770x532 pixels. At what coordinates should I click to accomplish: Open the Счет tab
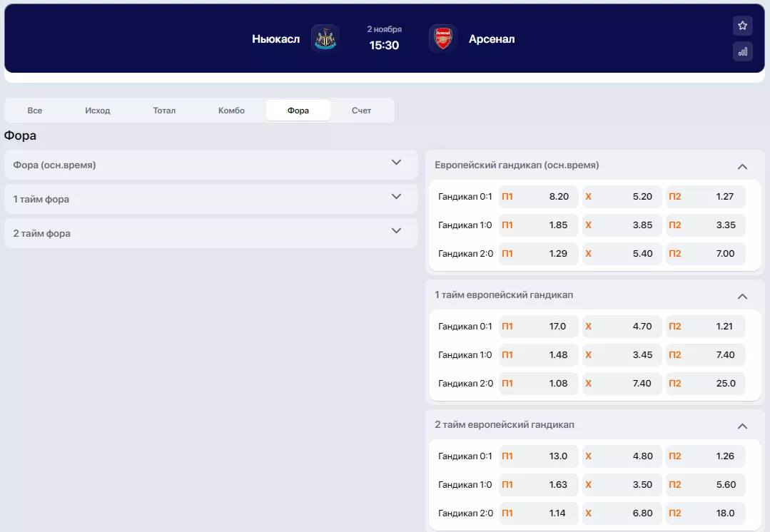click(362, 111)
